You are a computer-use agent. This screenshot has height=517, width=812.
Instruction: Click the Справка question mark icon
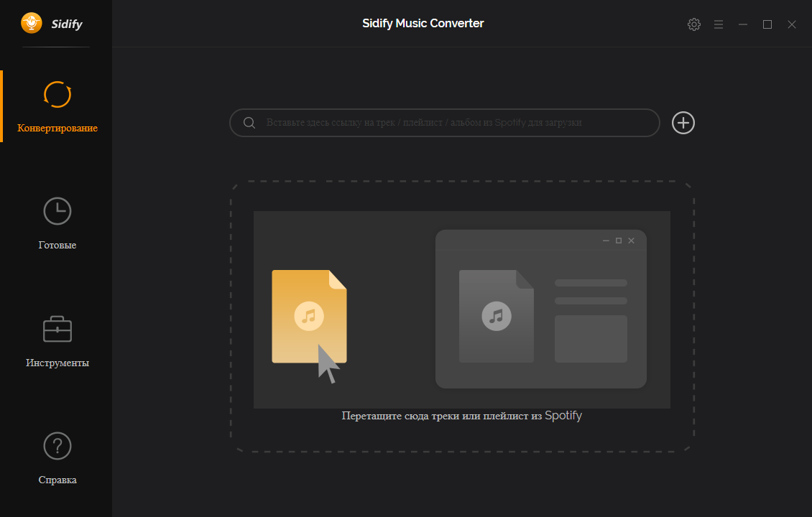pyautogui.click(x=57, y=446)
